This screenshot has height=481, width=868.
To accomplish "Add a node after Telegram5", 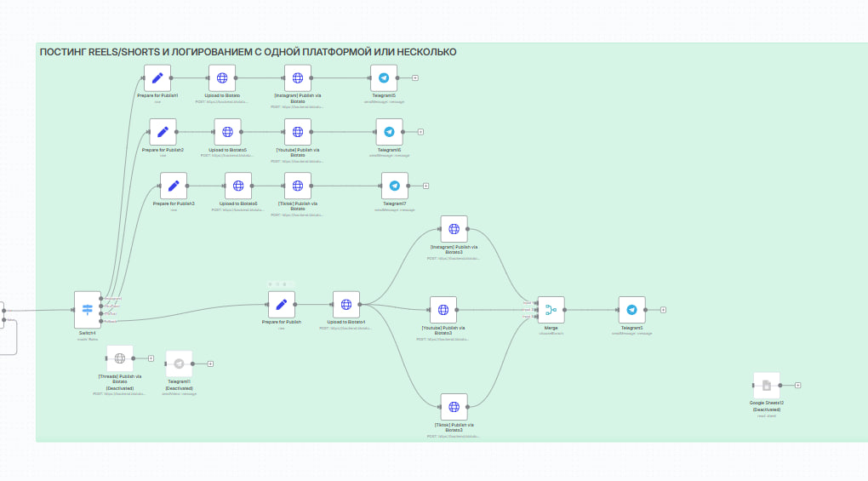I will [x=663, y=310].
